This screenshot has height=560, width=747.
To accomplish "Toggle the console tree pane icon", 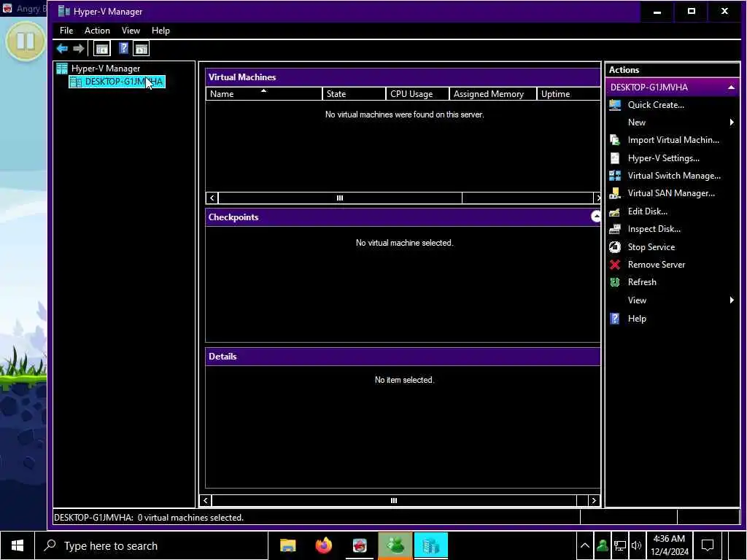I will tap(101, 49).
